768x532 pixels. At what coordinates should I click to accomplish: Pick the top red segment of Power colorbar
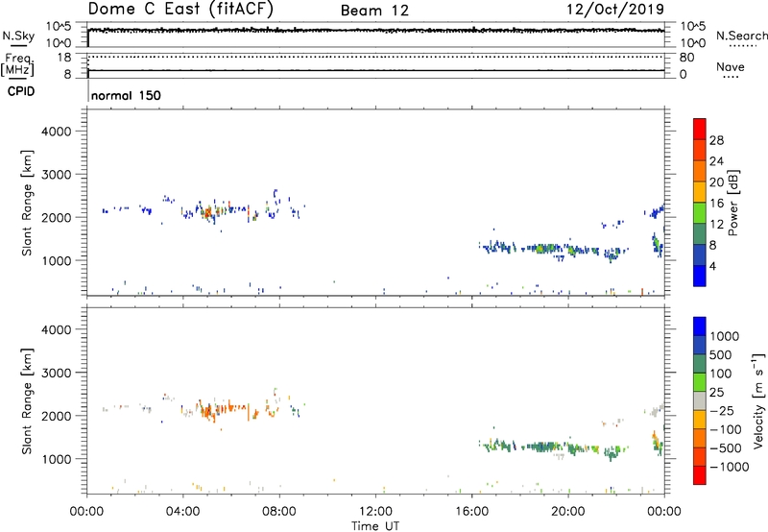[700, 129]
